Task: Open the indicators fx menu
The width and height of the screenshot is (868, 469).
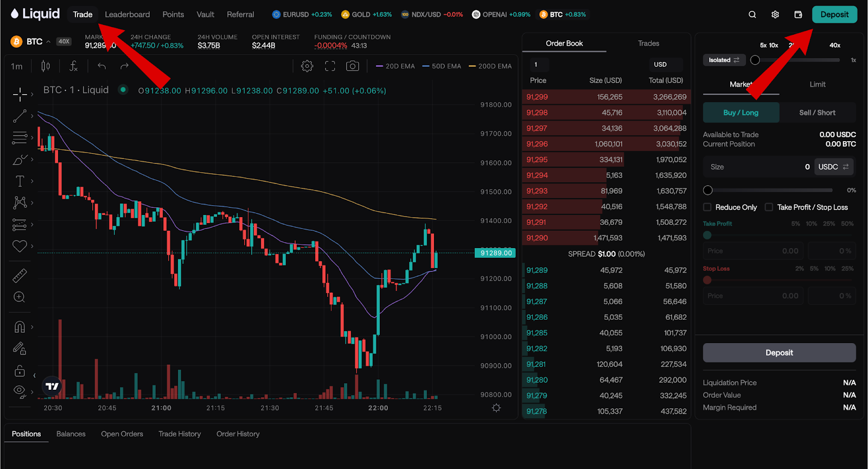Action: 73,66
